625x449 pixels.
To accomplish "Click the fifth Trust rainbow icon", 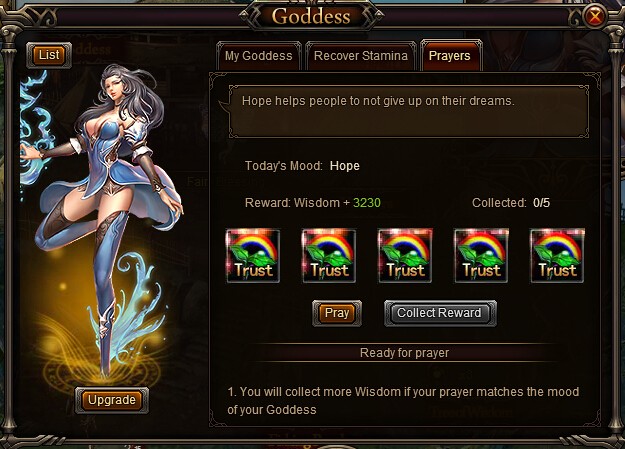I will pyautogui.click(x=557, y=256).
